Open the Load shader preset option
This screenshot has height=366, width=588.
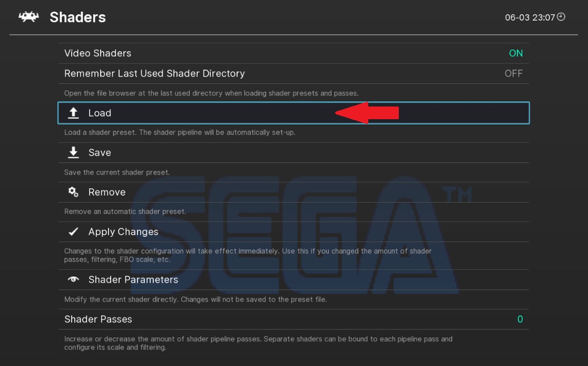pos(100,113)
